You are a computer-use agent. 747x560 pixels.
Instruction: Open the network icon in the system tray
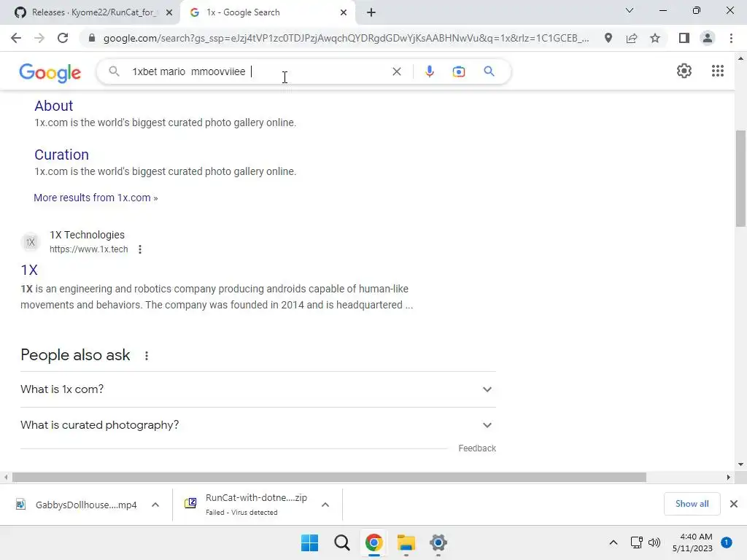pyautogui.click(x=636, y=542)
